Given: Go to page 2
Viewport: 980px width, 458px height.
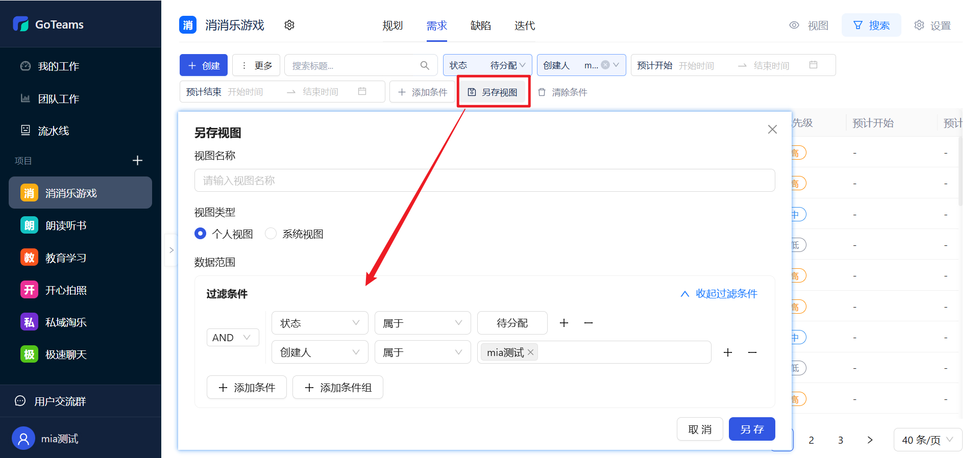Looking at the screenshot, I should pyautogui.click(x=811, y=440).
